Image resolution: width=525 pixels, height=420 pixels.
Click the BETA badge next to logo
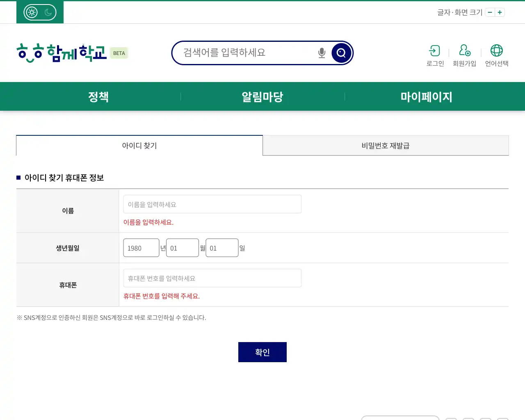(119, 53)
